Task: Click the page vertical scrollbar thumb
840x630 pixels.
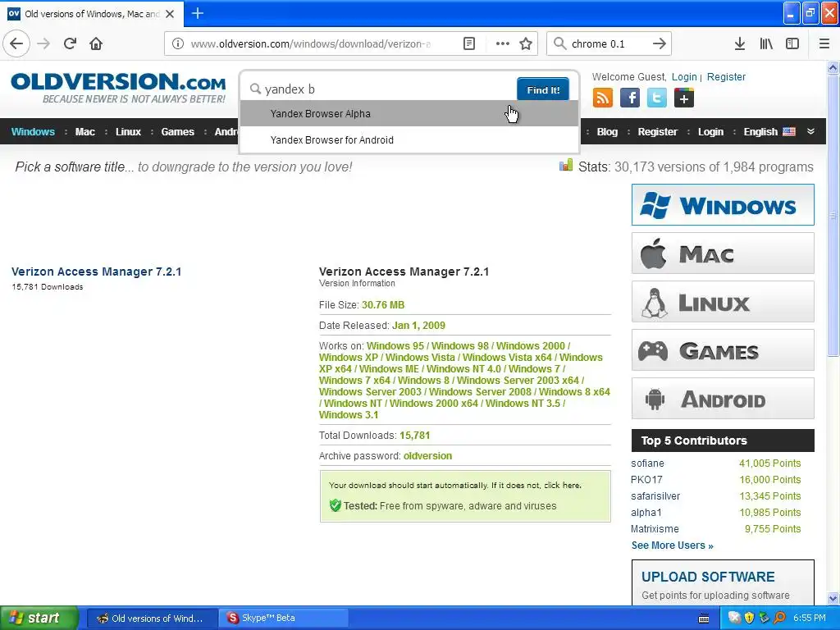Action: tap(833, 216)
